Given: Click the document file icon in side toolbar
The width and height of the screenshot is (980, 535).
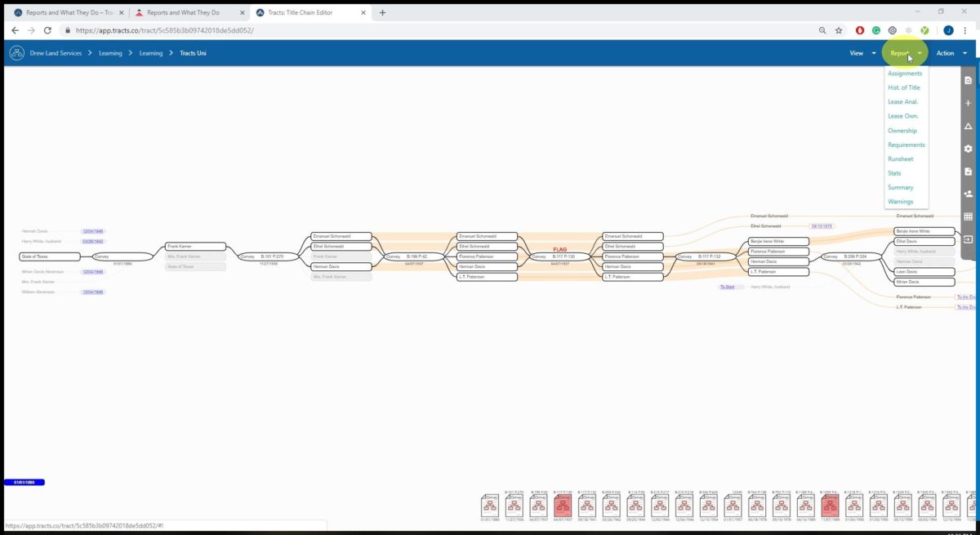Looking at the screenshot, I should [969, 172].
